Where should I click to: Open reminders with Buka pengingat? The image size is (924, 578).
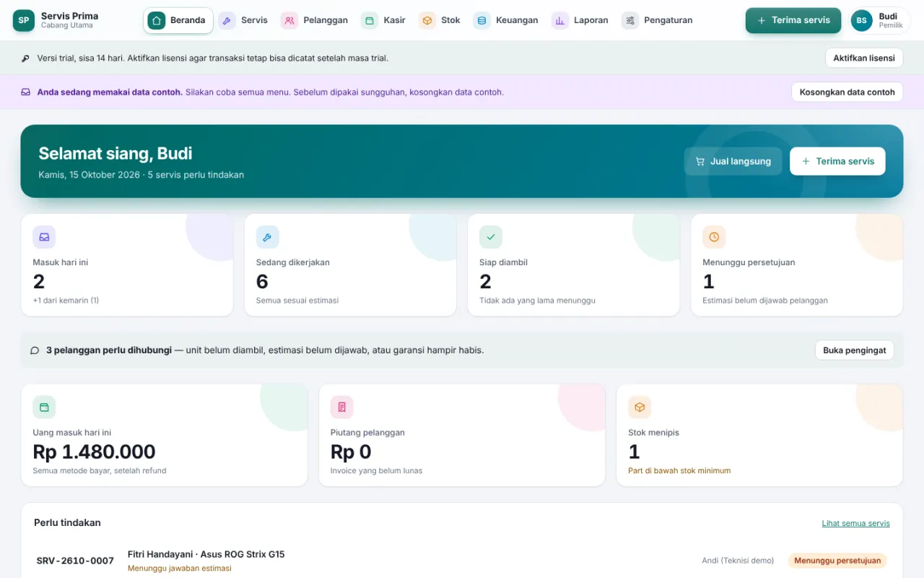point(855,350)
